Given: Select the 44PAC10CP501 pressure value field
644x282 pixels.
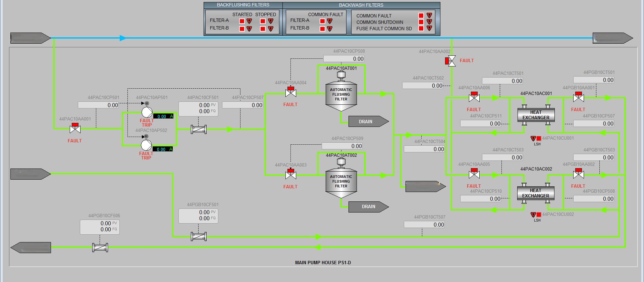Looking at the screenshot, I should 98,105.
